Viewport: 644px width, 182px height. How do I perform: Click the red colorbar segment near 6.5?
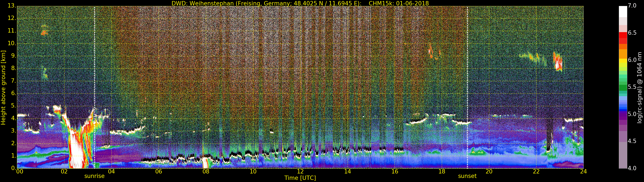click(x=623, y=35)
